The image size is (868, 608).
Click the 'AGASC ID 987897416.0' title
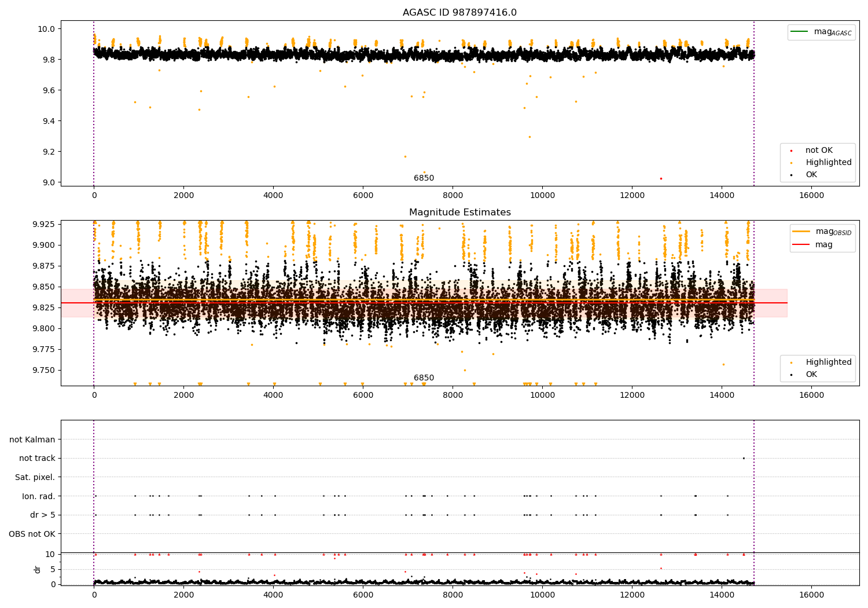(x=459, y=13)
